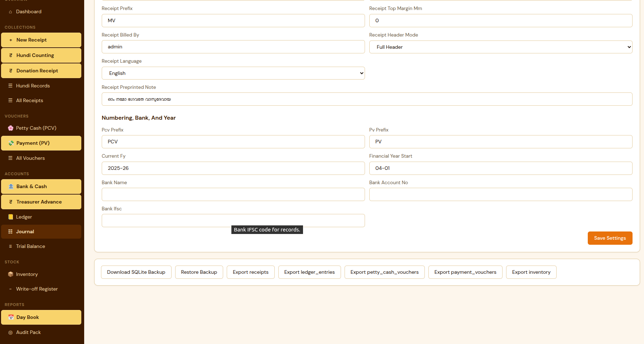This screenshot has width=644, height=344.
Task: Click the box icon beside Inventory
Action: tap(11, 274)
